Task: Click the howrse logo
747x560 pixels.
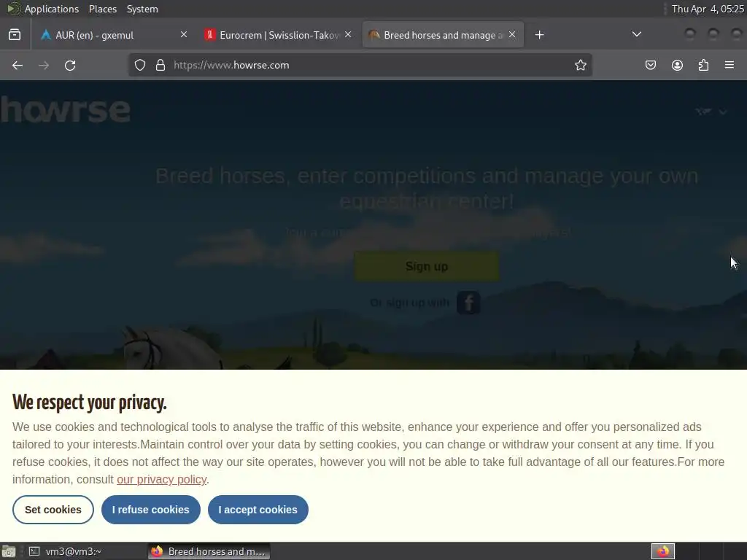Action: coord(65,109)
